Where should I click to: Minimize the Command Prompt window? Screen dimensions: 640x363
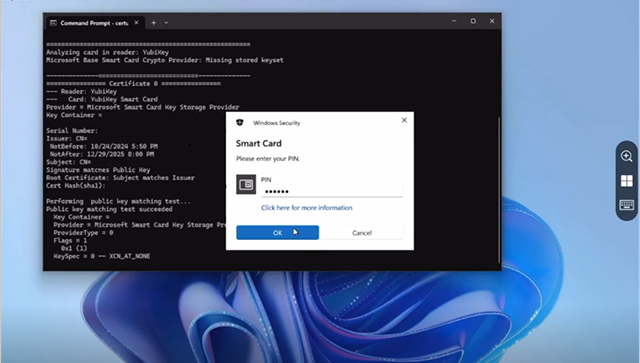(454, 21)
